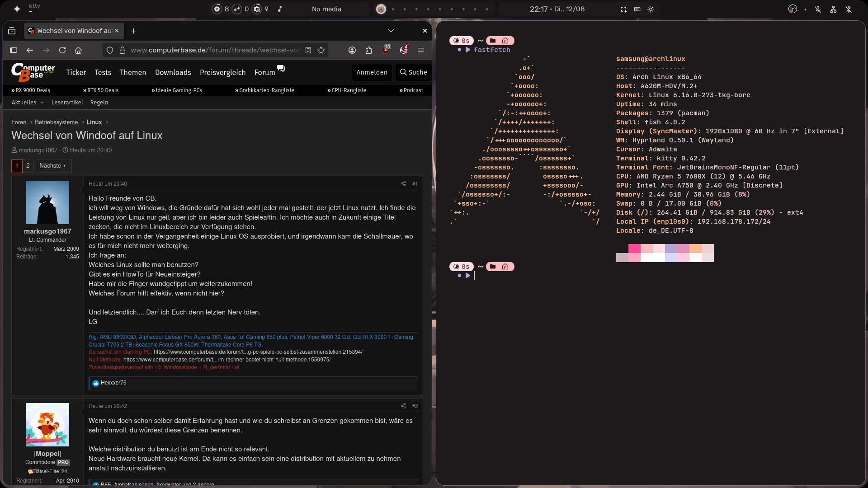Bookmark the page via the star icon
This screenshot has height=488, width=868.
click(x=321, y=50)
